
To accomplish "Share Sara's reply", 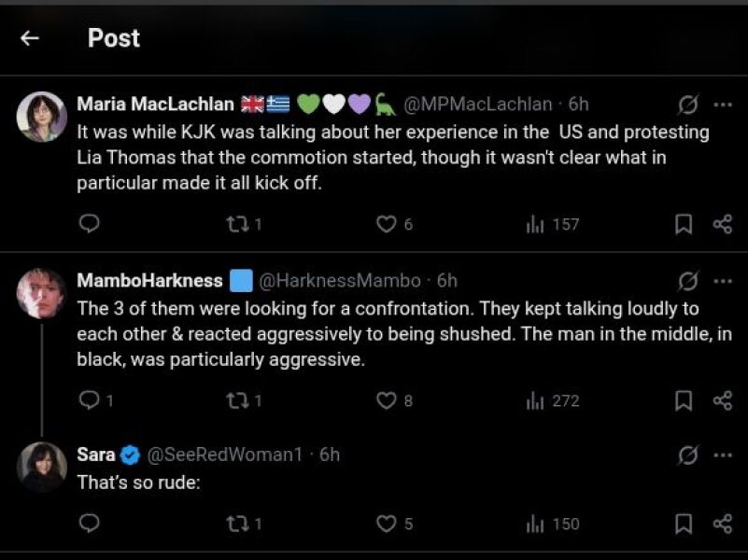I will point(720,524).
